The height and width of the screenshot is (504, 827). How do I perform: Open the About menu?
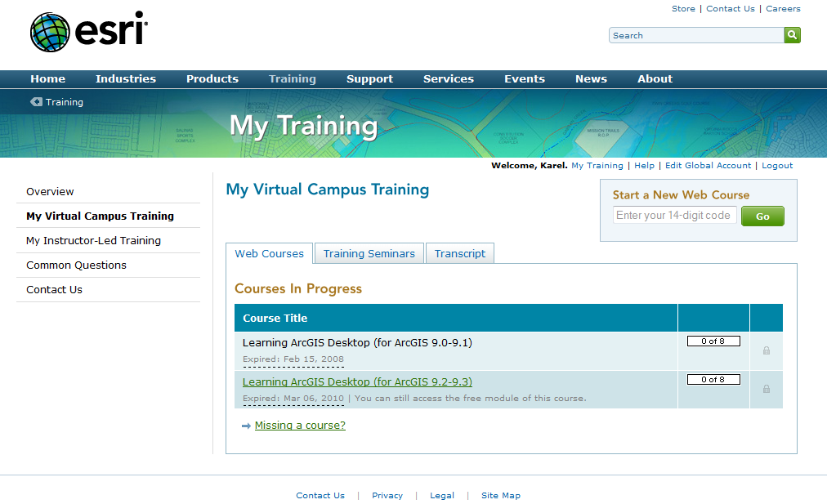coord(655,79)
